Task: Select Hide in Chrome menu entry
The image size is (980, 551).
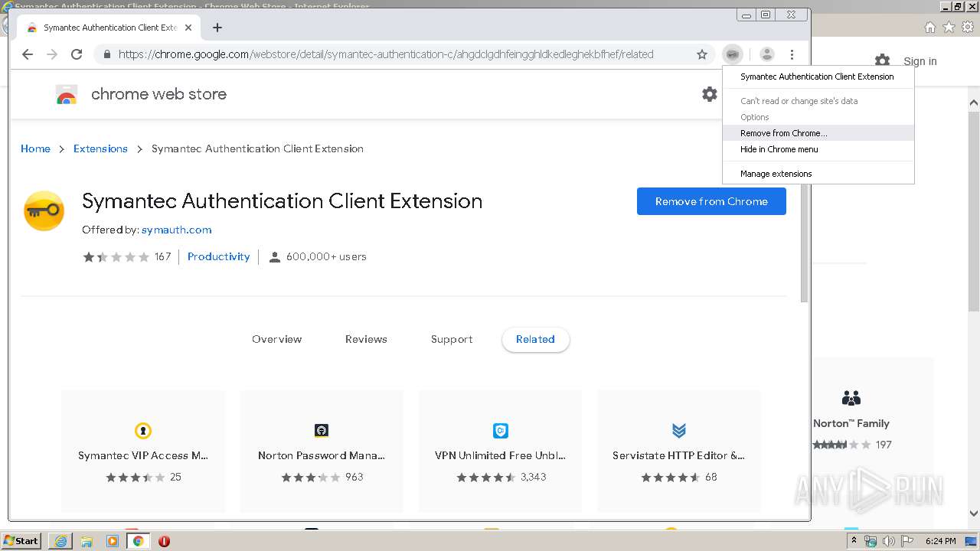Action: point(818,149)
